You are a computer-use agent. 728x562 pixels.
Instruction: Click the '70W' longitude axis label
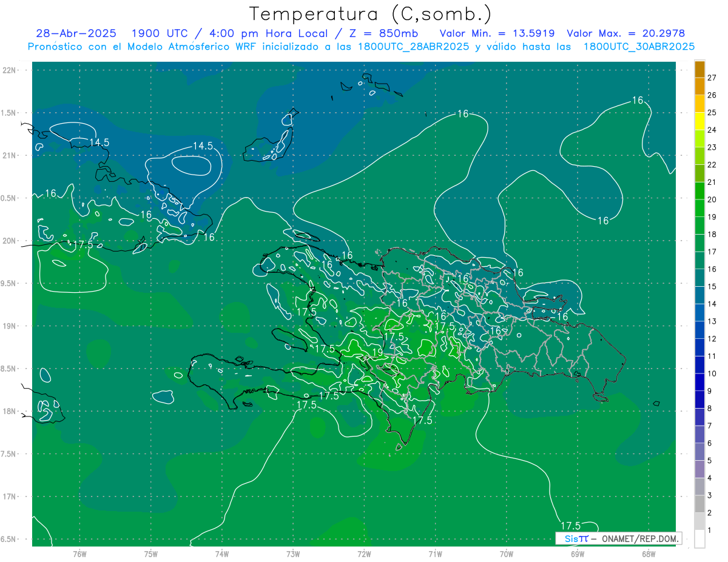[x=506, y=554]
